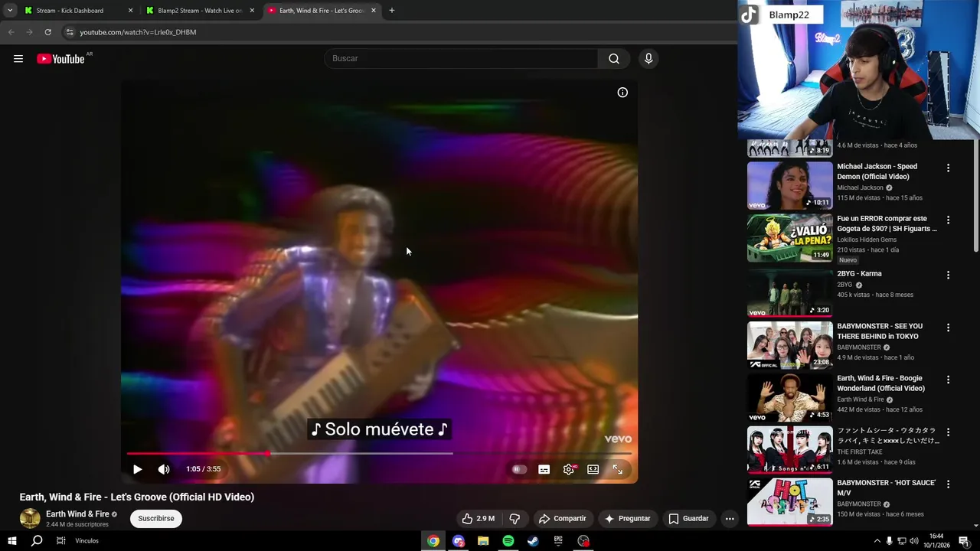Open Earth Wind & Fire channel avatar
The image size is (980, 551).
click(x=30, y=518)
